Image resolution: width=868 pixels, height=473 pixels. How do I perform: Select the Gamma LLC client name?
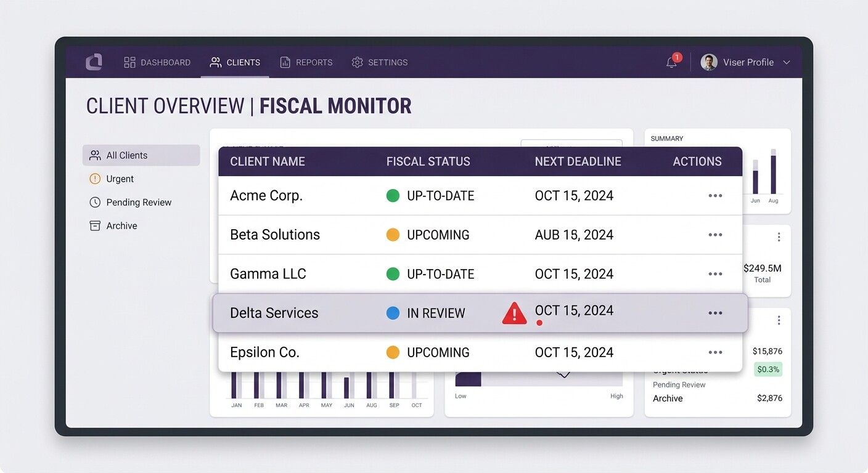268,274
